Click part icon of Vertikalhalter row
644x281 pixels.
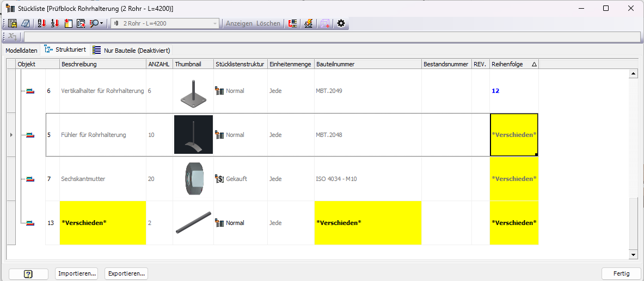30,91
